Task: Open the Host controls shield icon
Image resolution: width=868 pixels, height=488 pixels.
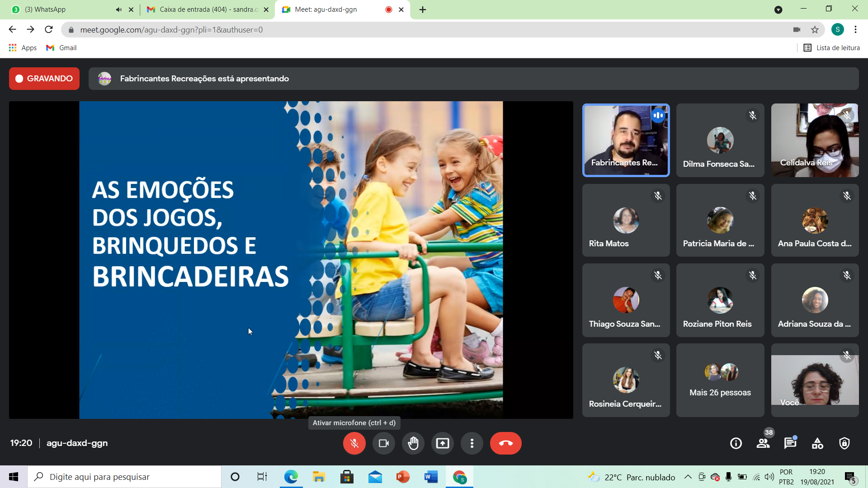Action: pos(844,443)
